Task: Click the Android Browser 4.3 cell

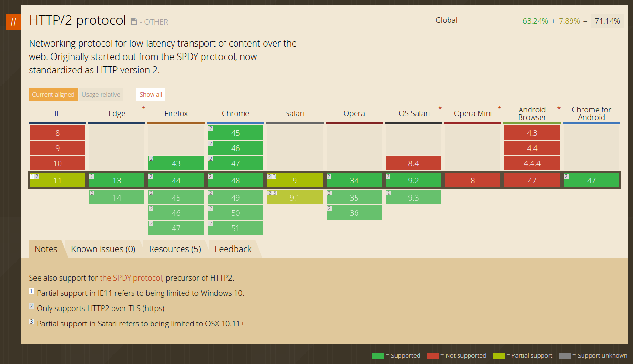Action: click(x=532, y=133)
